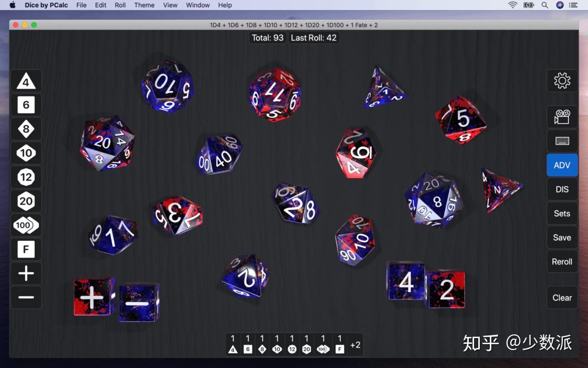Click the plus modifier sidebar button
This screenshot has width=588, height=368.
(26, 273)
